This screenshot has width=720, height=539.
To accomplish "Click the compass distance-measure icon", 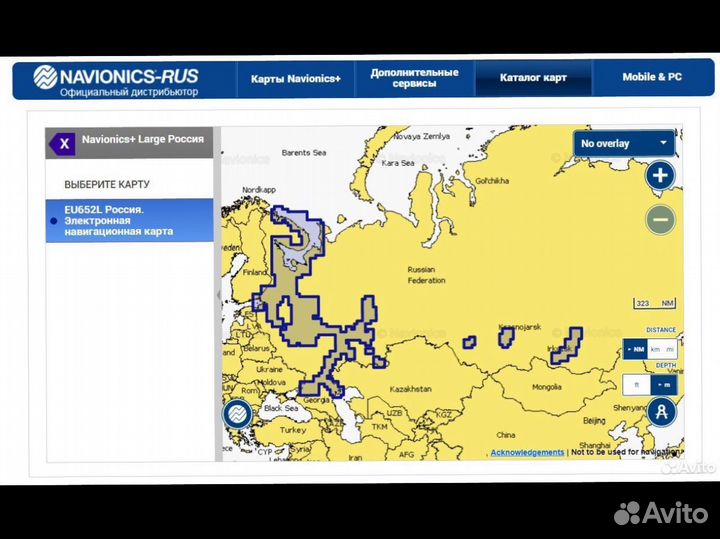I will click(x=661, y=411).
